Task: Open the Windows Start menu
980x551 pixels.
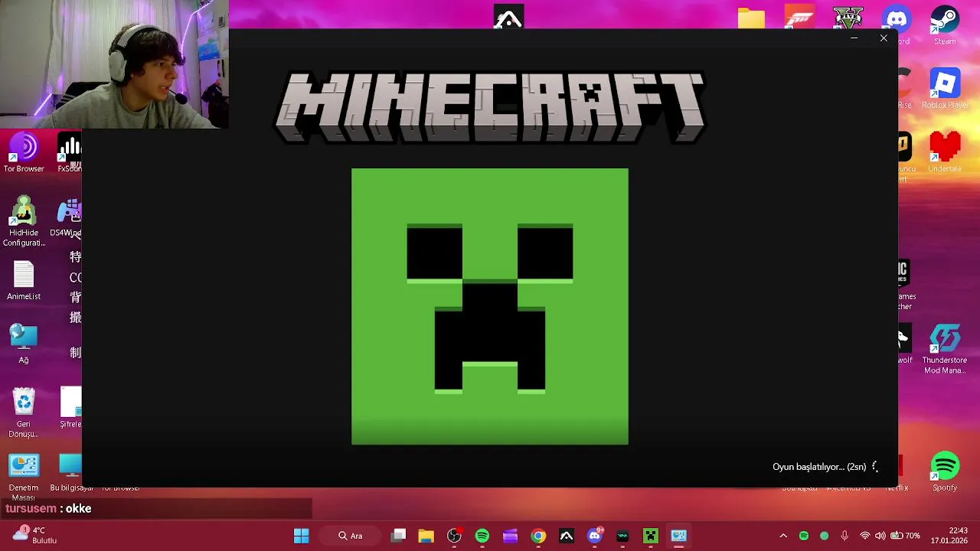Action: point(301,536)
